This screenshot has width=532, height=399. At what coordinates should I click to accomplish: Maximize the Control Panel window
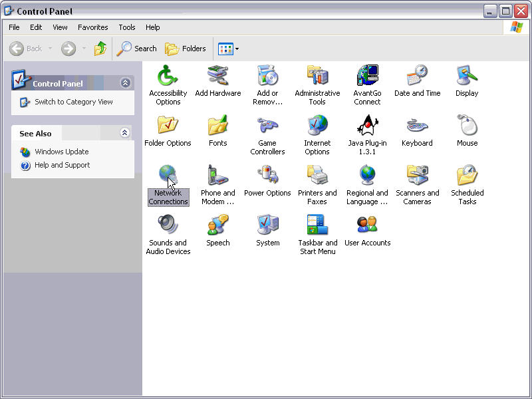[505, 11]
